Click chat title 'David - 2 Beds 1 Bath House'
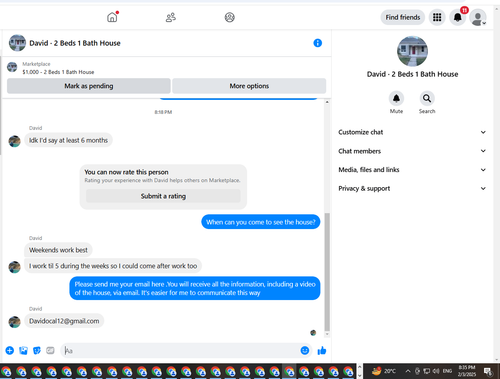The image size is (500, 379). [75, 43]
